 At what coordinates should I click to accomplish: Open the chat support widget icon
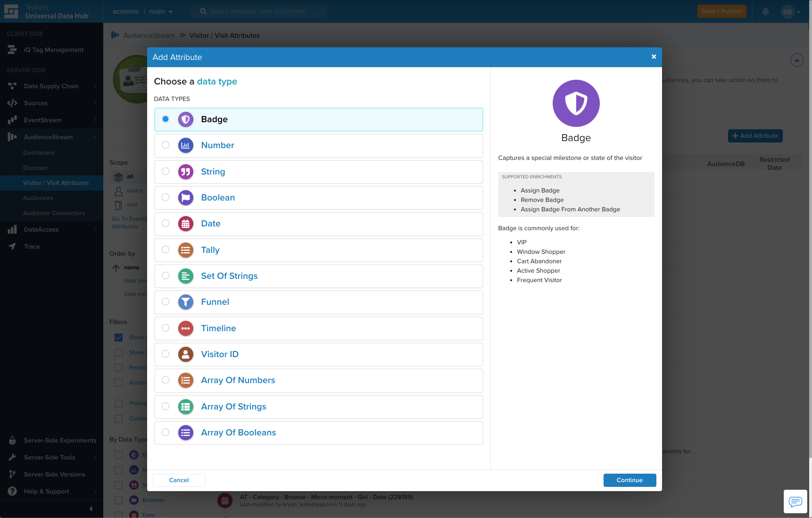795,501
